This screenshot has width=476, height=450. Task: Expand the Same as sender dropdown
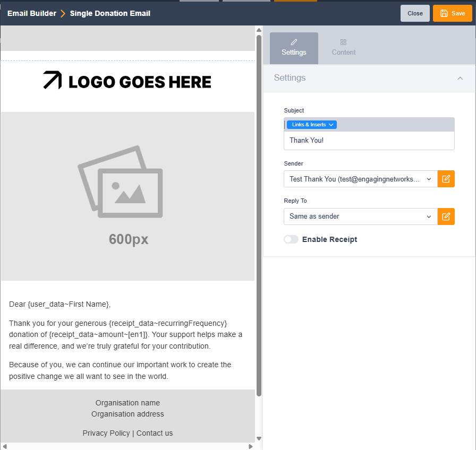pos(360,217)
